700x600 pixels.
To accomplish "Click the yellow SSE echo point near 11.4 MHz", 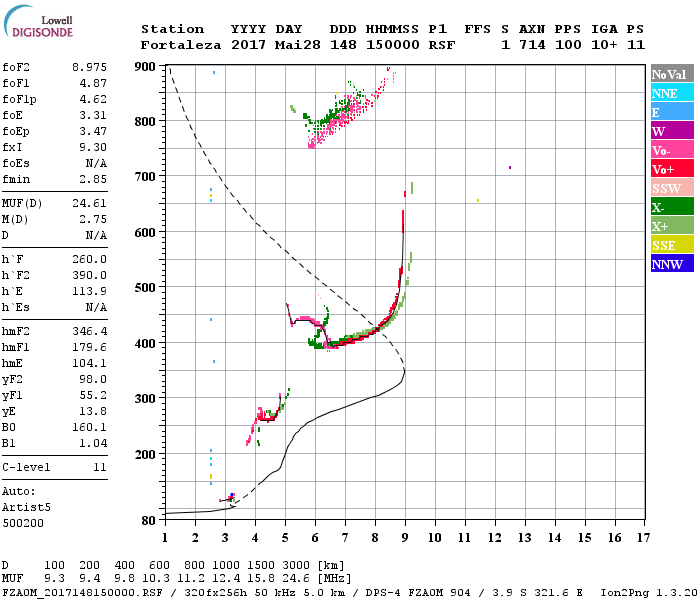I will (x=478, y=200).
